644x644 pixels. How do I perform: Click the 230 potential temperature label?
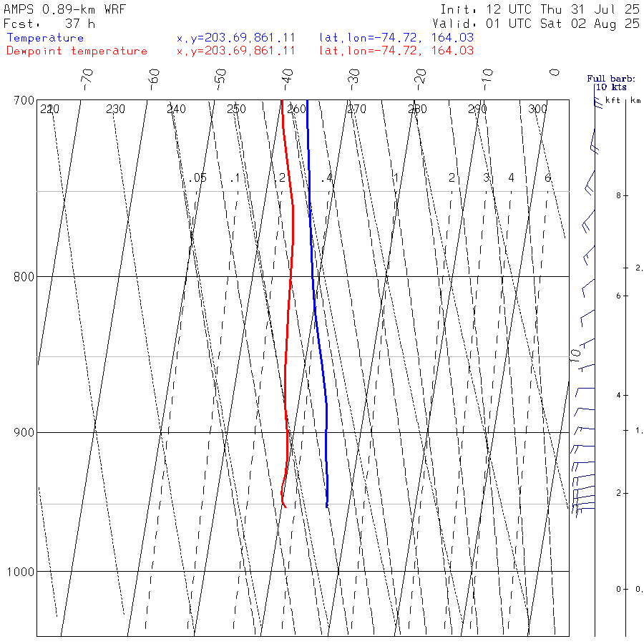(x=115, y=109)
